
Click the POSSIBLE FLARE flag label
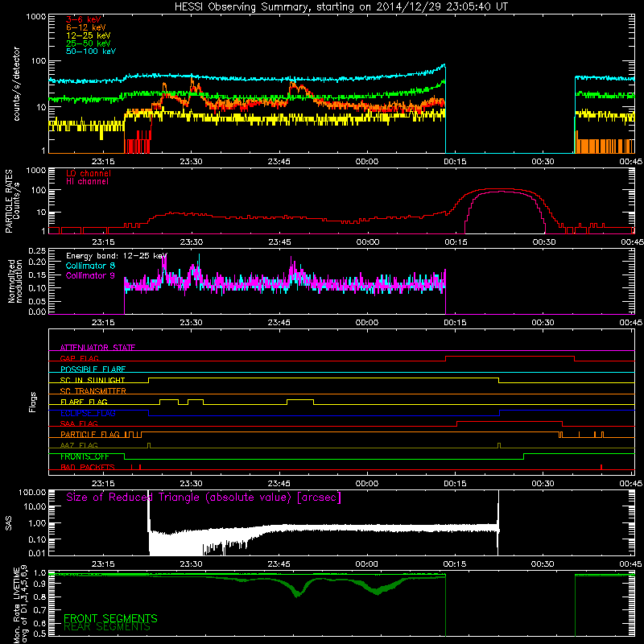[x=93, y=369]
